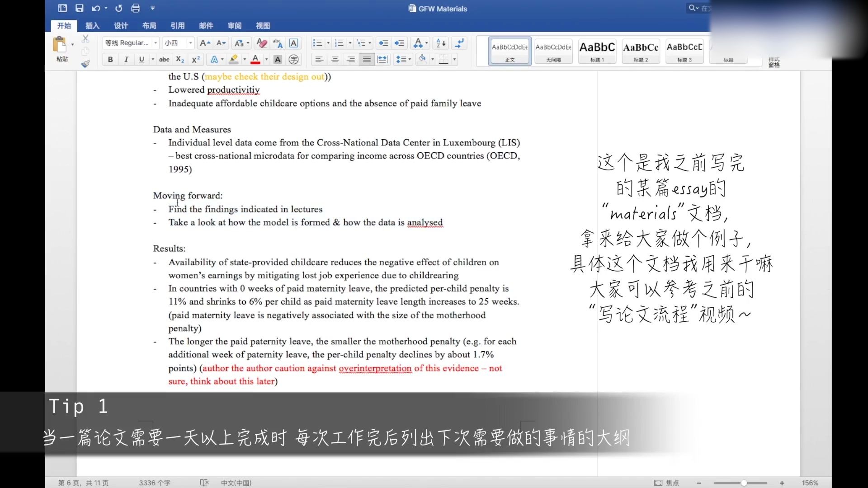Click overinterpretation underlined link
The image size is (868, 488).
(x=374, y=368)
